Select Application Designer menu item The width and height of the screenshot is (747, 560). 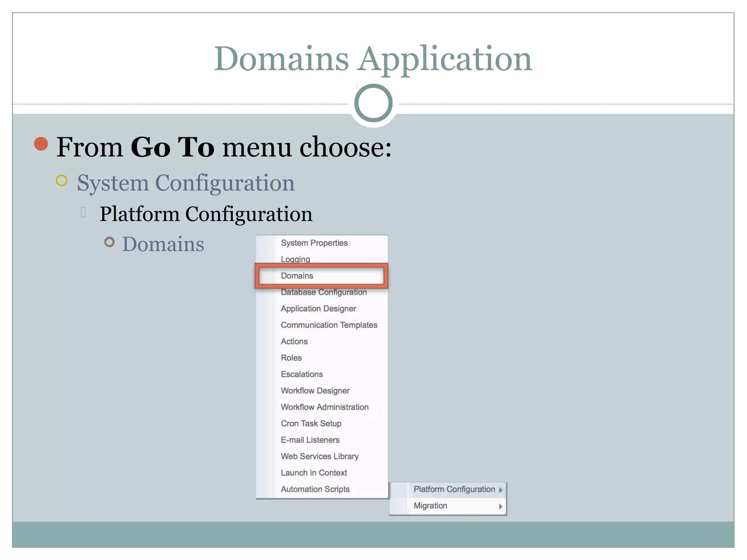(x=318, y=309)
